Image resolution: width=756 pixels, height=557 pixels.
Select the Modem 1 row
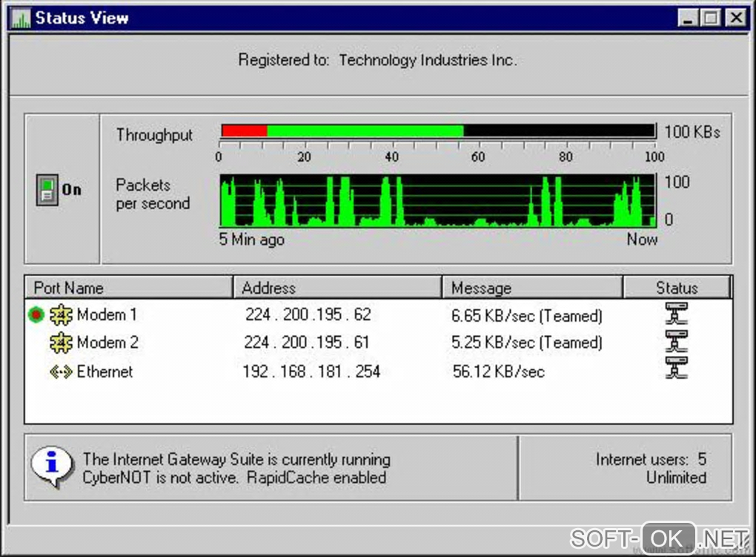coord(379,314)
